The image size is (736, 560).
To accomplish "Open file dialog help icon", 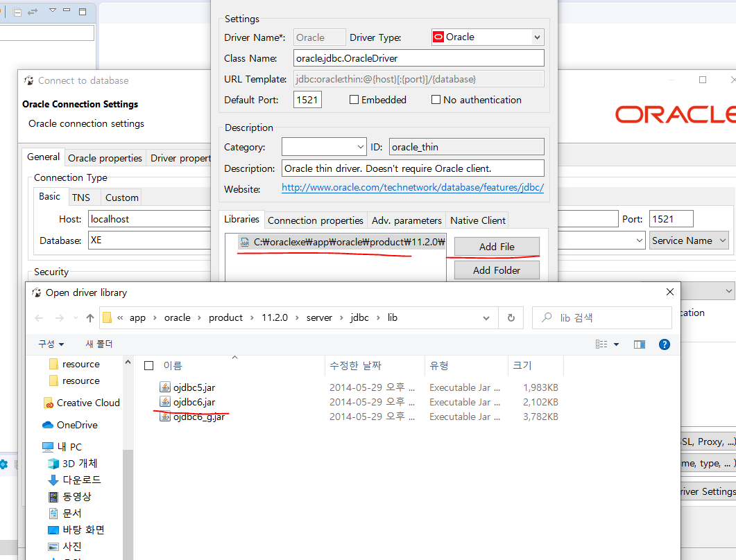I will (x=664, y=344).
